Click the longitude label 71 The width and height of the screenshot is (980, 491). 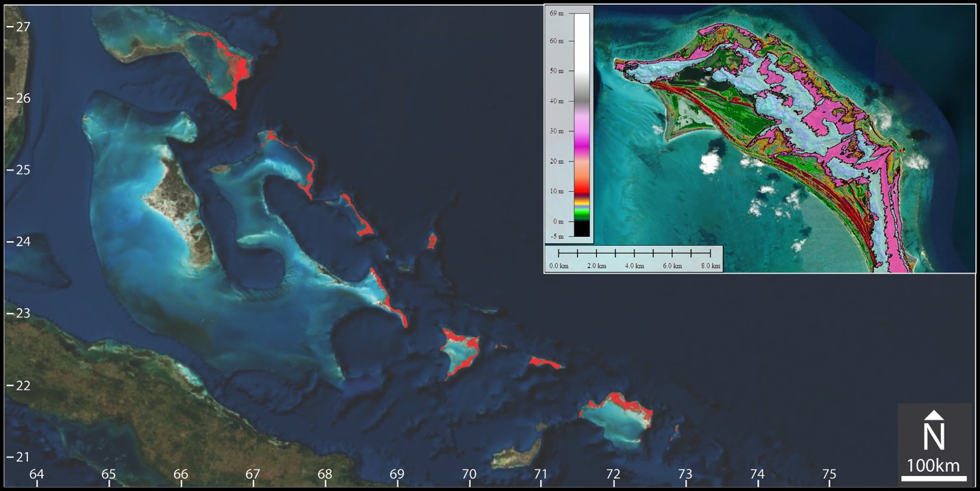pos(541,474)
